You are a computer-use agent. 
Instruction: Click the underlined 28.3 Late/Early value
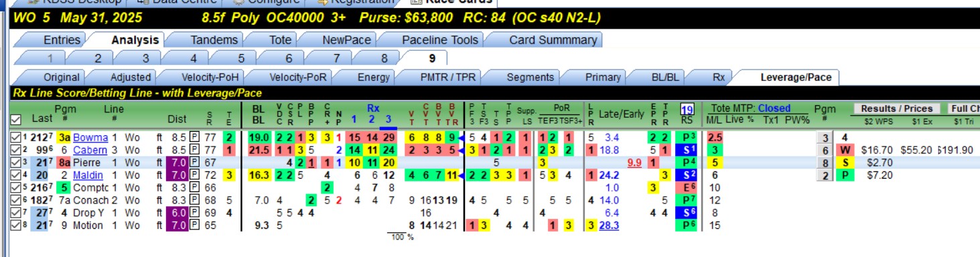point(609,225)
